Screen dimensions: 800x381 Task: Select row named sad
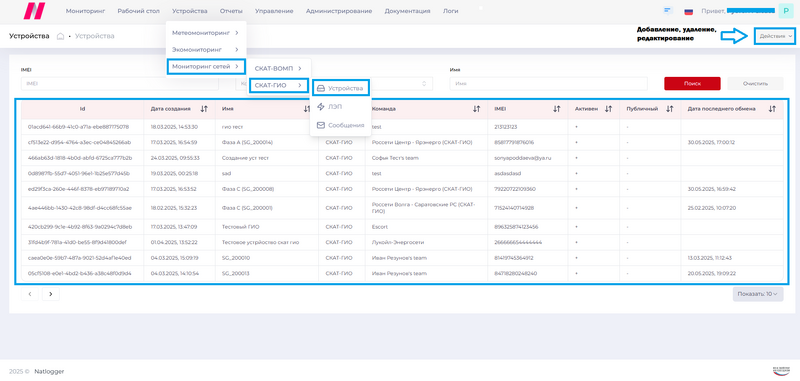402,173
